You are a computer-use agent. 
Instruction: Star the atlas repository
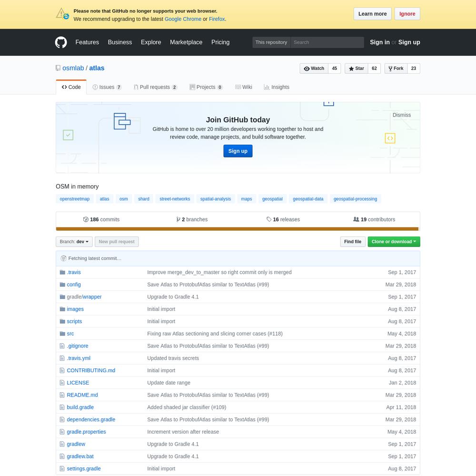click(356, 69)
